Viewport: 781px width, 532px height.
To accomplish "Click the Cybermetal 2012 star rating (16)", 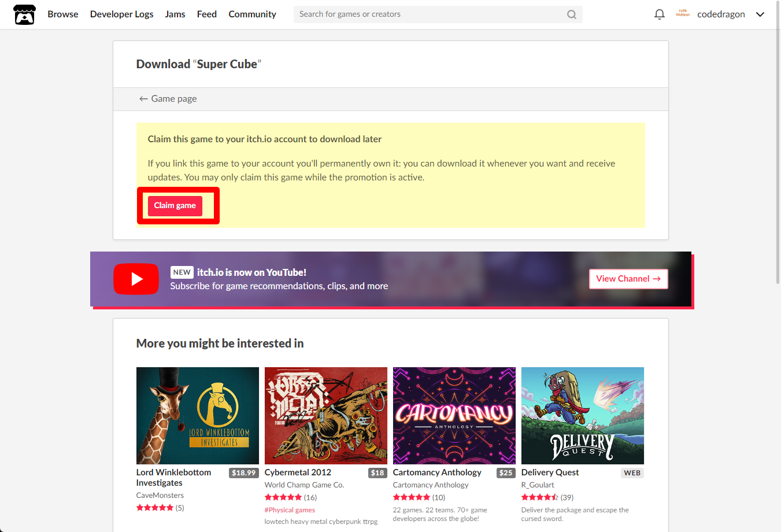I will 291,497.
